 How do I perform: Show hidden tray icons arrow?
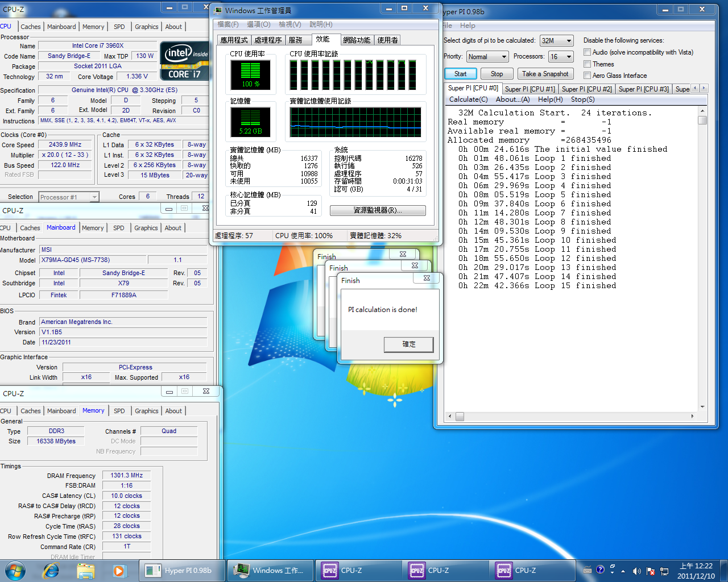(623, 571)
